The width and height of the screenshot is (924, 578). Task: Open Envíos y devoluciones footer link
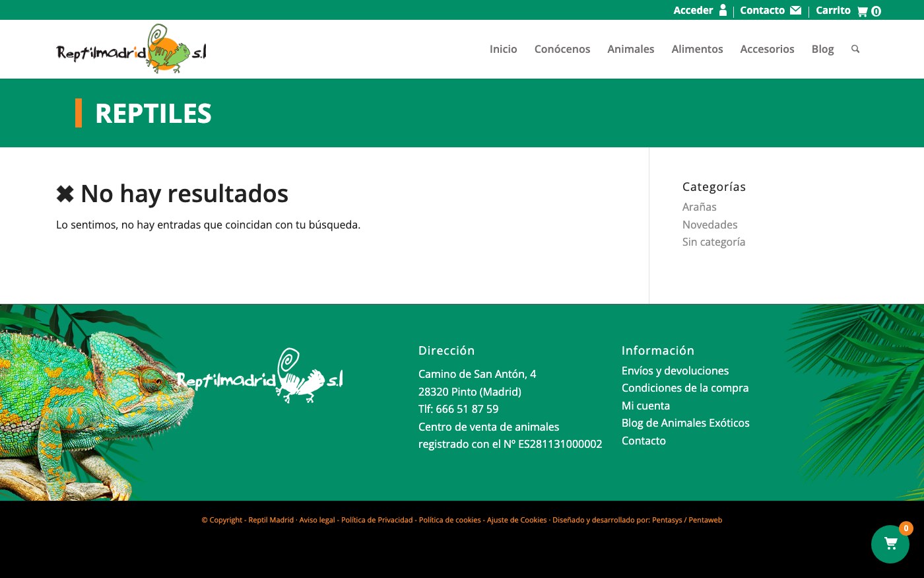click(675, 371)
